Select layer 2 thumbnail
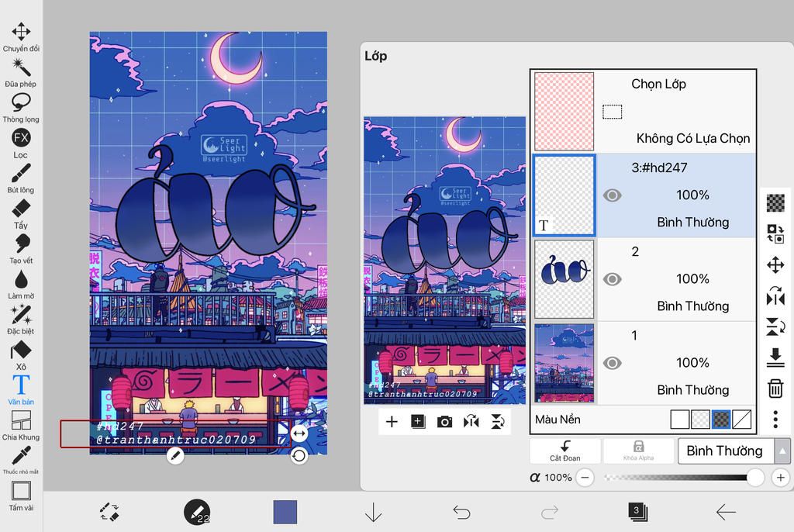 coord(564,279)
